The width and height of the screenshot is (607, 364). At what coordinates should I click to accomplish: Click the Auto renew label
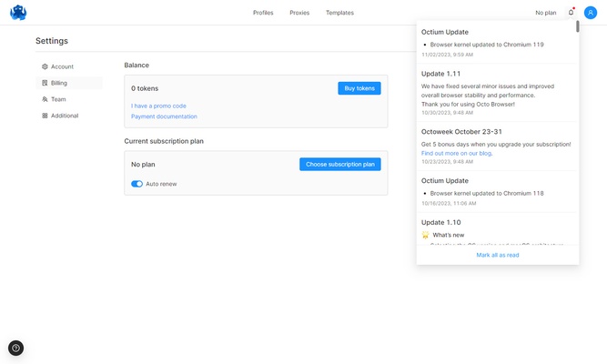[161, 184]
